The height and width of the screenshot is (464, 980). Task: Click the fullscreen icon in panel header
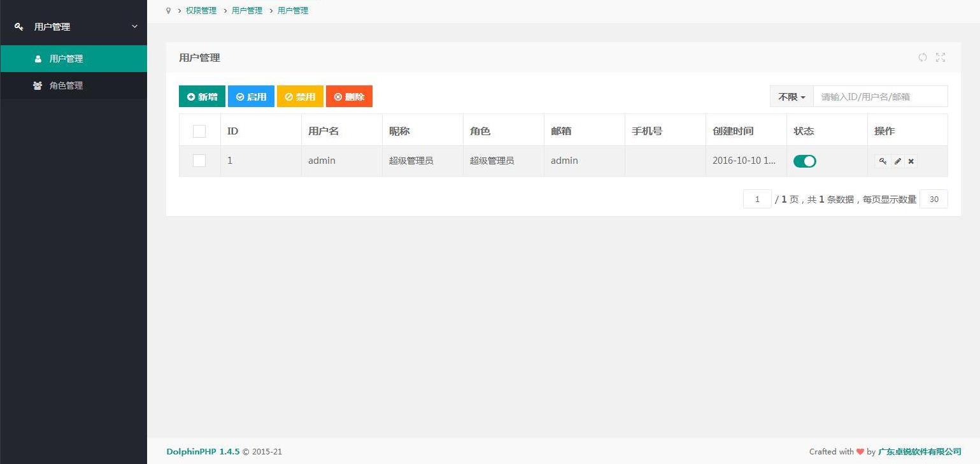tap(941, 57)
